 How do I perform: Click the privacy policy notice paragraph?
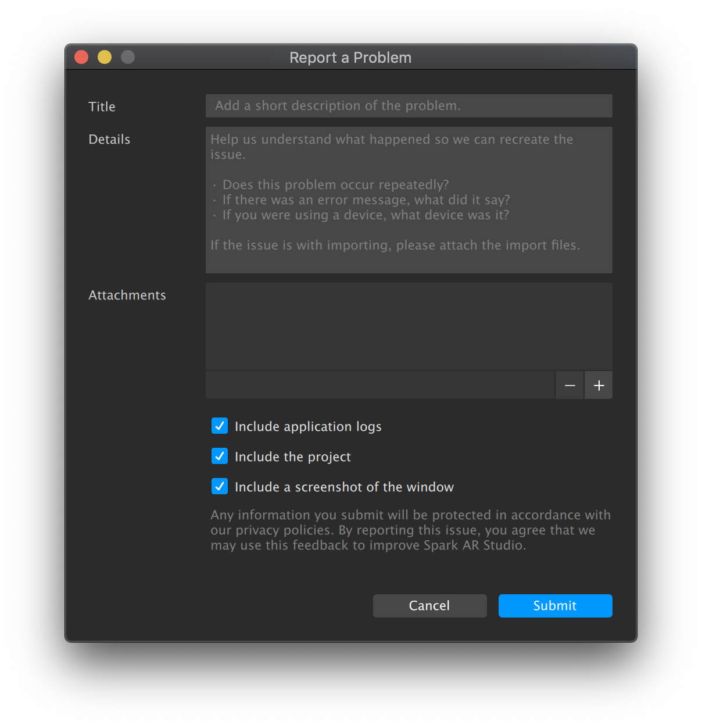410,530
